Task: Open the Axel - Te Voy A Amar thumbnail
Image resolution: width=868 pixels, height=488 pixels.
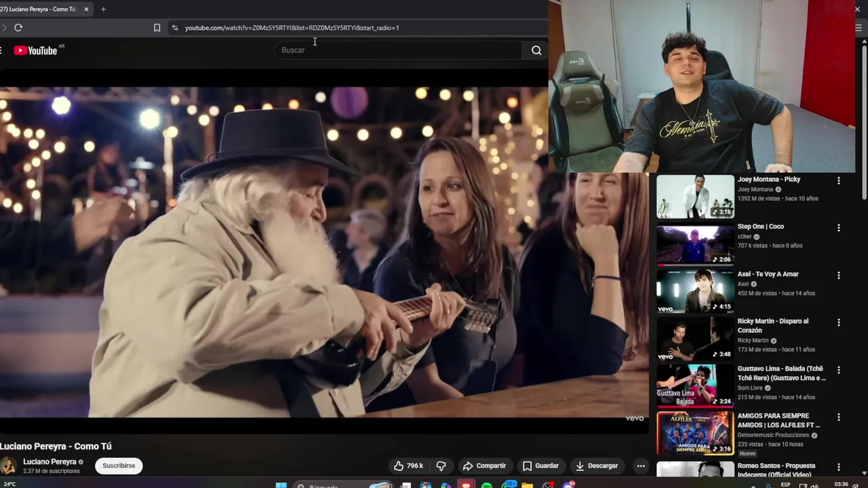Action: [x=695, y=291]
